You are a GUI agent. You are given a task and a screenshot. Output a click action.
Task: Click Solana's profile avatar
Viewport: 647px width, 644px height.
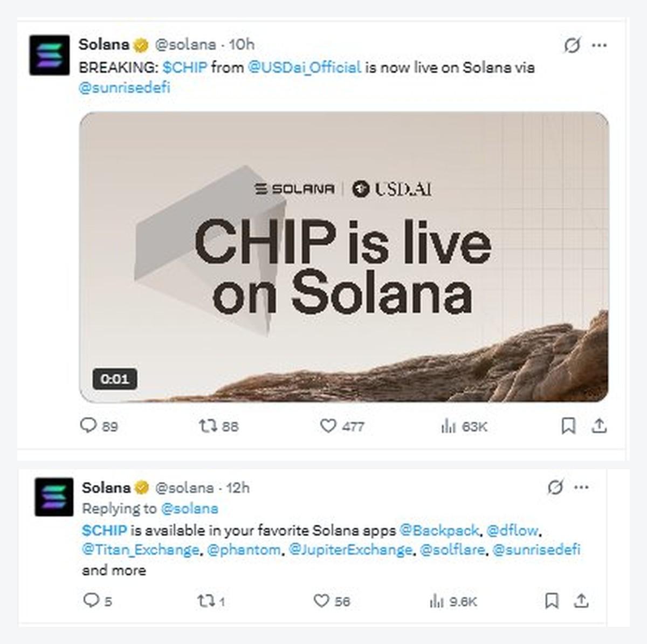(50, 51)
